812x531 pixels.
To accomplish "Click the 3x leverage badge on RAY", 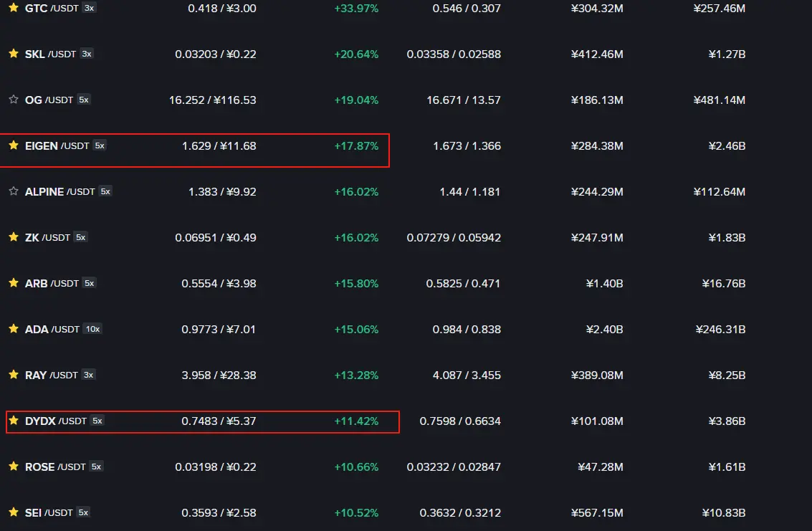I will tap(89, 375).
